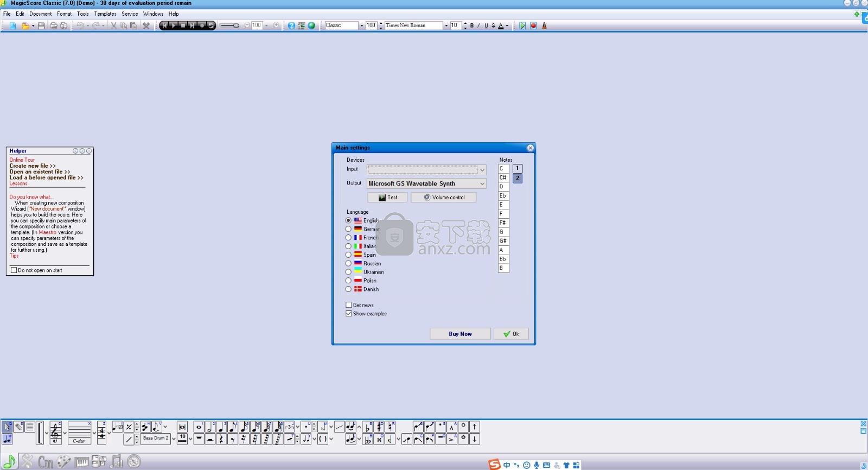Open the Classic style dropdown
868x470 pixels.
click(x=362, y=26)
